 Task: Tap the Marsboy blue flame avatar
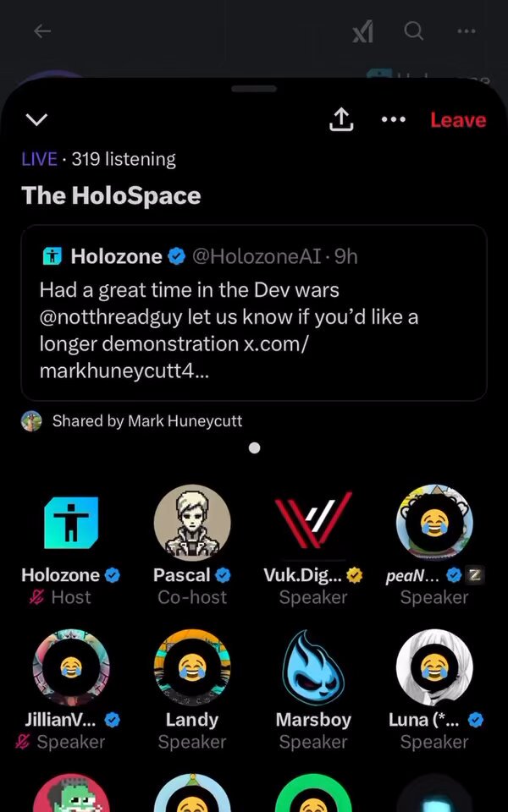pyautogui.click(x=313, y=667)
